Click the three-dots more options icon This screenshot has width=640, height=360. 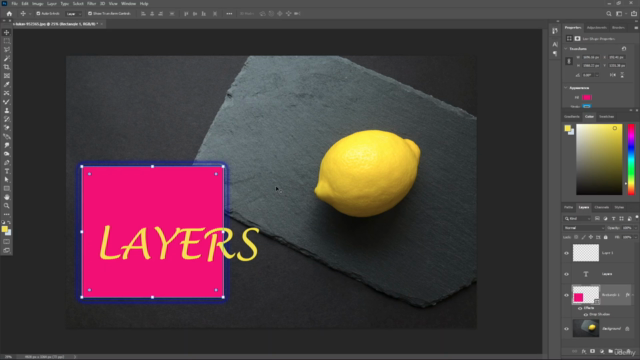coord(229,13)
